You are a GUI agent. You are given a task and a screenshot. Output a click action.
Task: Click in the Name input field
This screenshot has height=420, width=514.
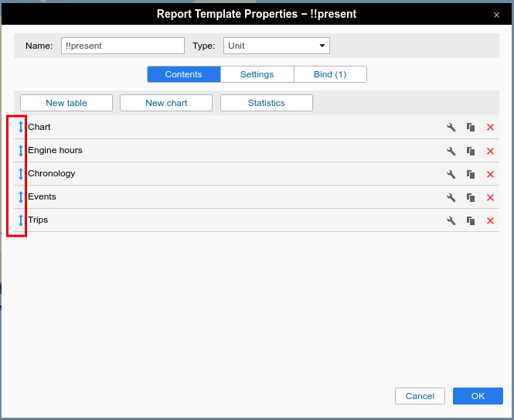point(122,46)
